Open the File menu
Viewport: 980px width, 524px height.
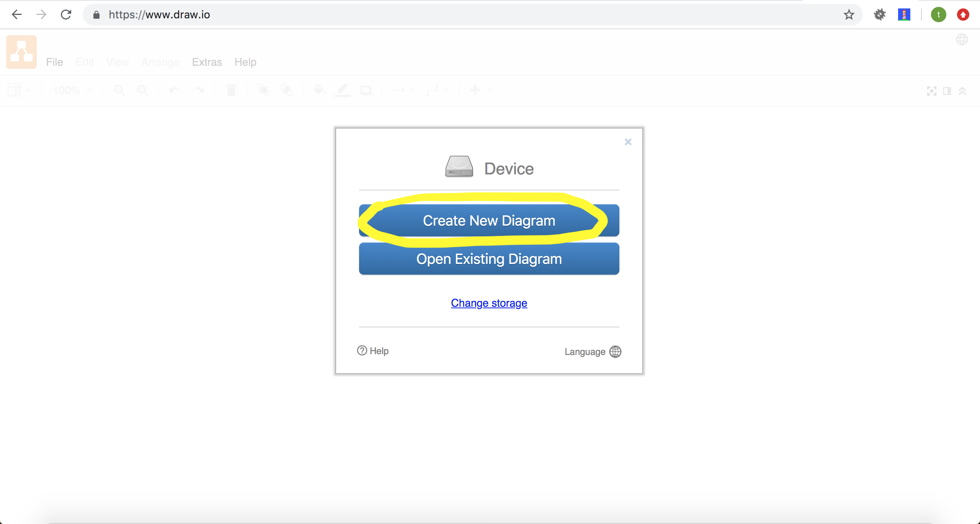54,62
